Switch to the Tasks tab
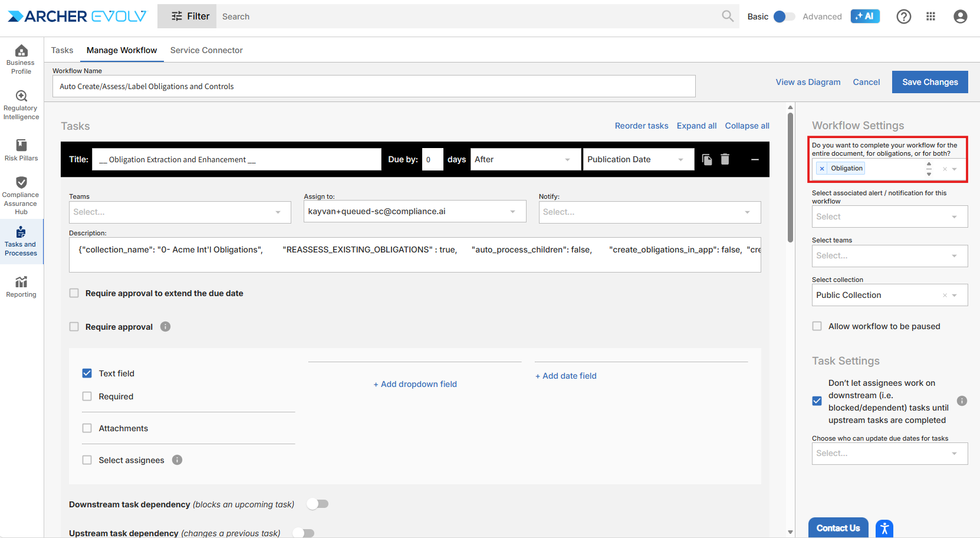Image resolution: width=980 pixels, height=538 pixels. [62, 50]
